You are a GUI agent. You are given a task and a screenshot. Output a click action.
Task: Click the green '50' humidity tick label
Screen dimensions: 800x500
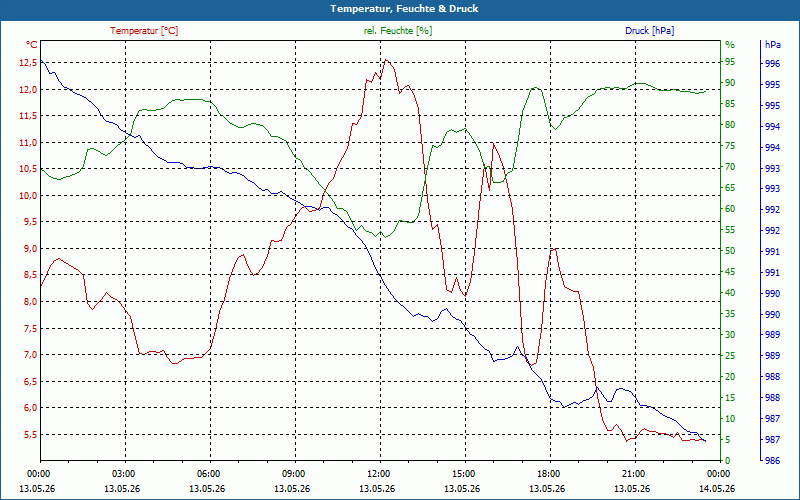coord(730,251)
